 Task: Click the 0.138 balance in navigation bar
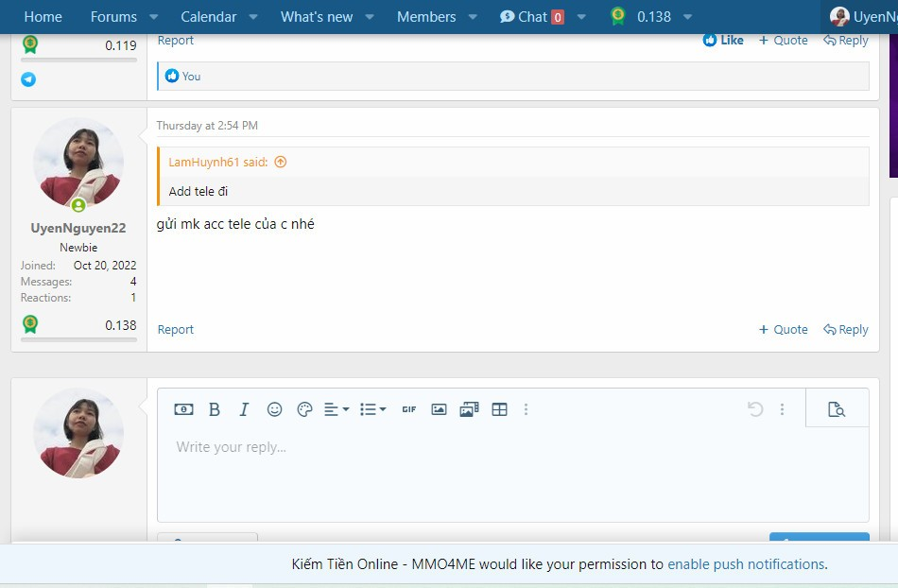[x=654, y=17]
